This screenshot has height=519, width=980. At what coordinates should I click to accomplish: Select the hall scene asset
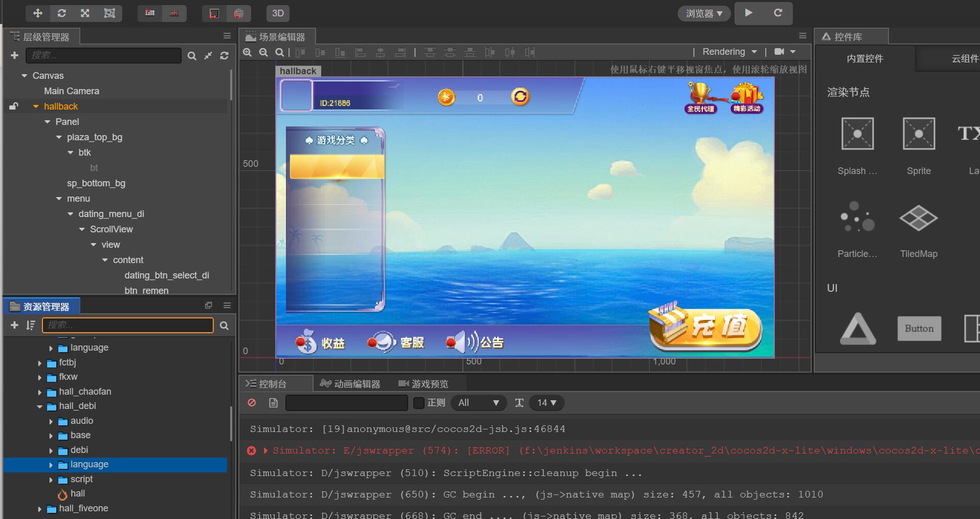click(x=78, y=493)
